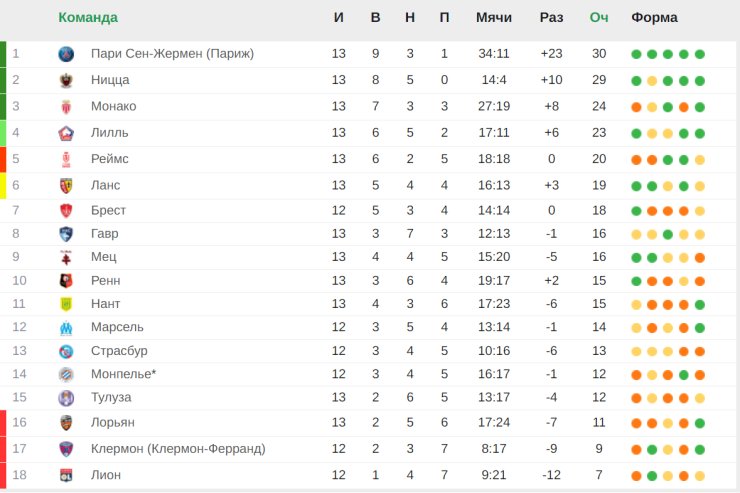Image resolution: width=740 pixels, height=493 pixels.
Task: Click first orange form dot for Реймс
Action: tap(636, 160)
